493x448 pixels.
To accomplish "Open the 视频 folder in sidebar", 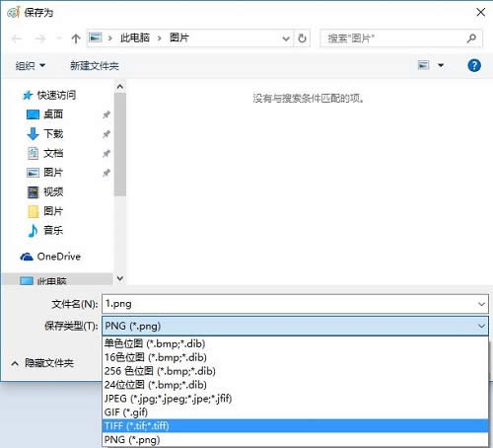I will click(x=53, y=191).
